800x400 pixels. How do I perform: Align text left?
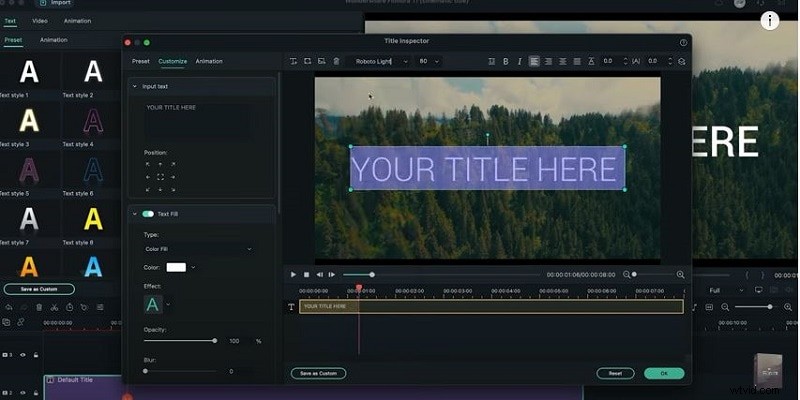pyautogui.click(x=534, y=61)
